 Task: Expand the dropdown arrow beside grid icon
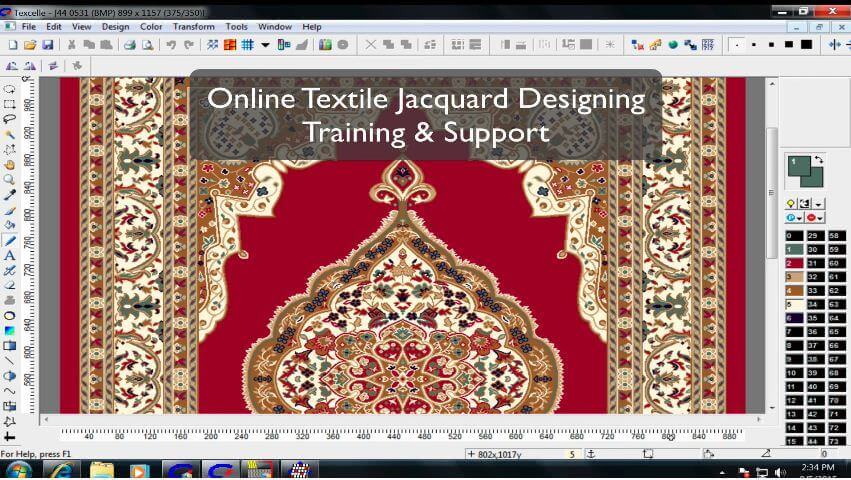265,45
